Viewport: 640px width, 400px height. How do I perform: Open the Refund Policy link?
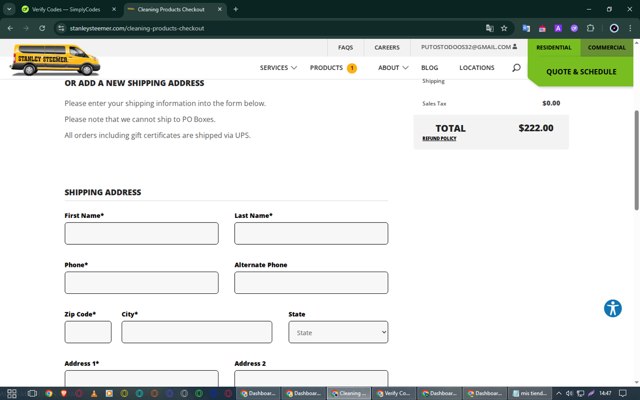pos(439,139)
